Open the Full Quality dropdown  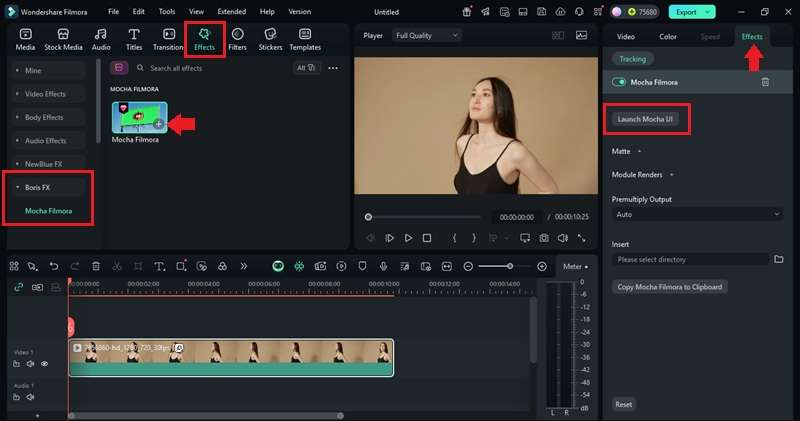[x=427, y=35]
